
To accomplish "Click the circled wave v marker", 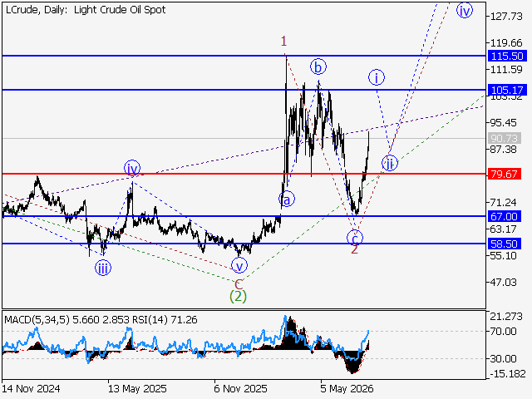I will coord(239,266).
